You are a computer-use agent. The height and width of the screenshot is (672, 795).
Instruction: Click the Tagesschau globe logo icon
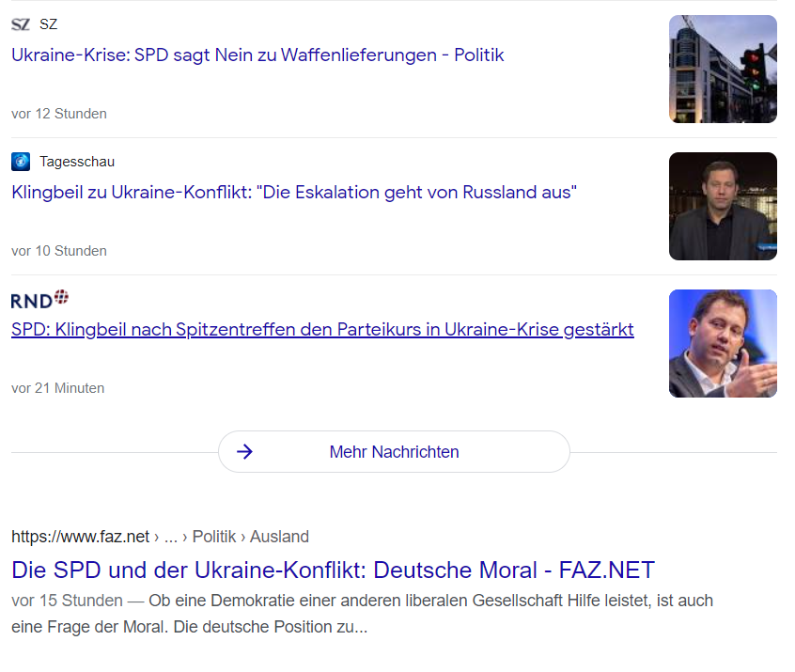[x=21, y=162]
